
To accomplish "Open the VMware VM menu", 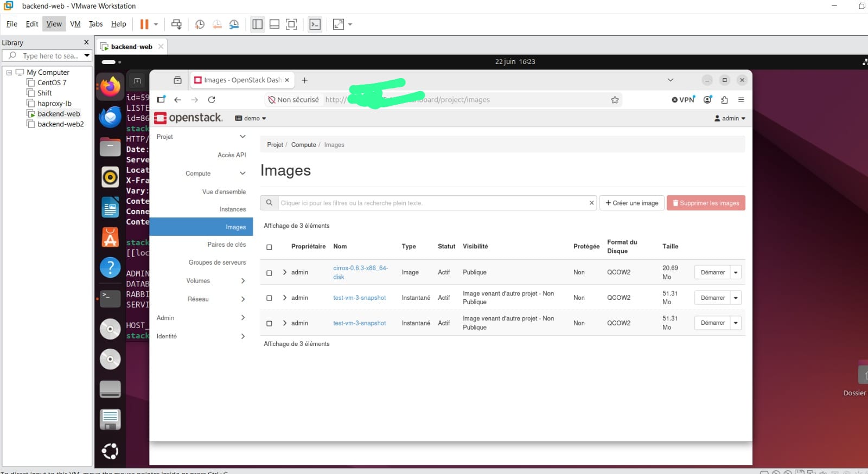I will pos(75,24).
